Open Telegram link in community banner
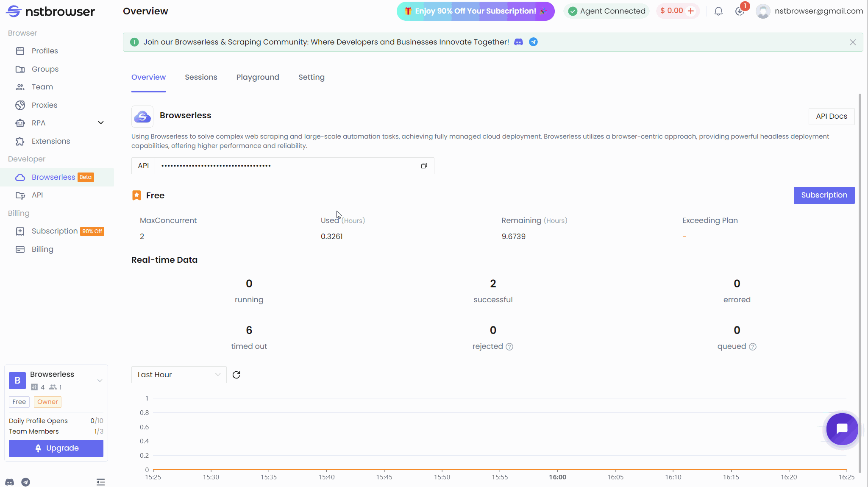 [x=533, y=42]
